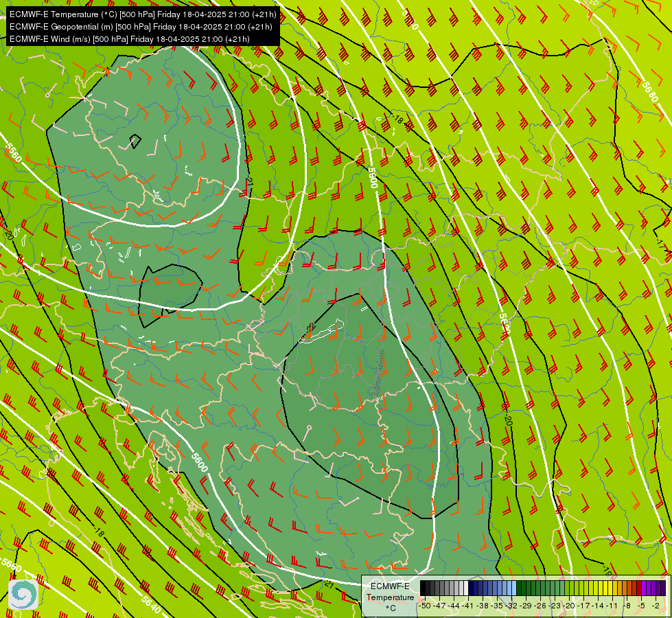
Task: Pick the dark navy swatch above legend value -41
Action: click(471, 588)
